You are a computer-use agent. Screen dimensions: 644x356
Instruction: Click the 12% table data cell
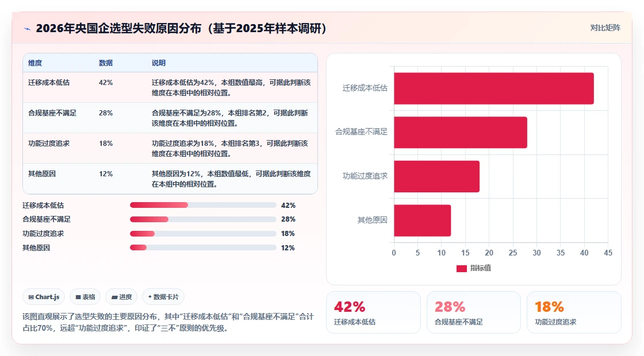click(106, 173)
